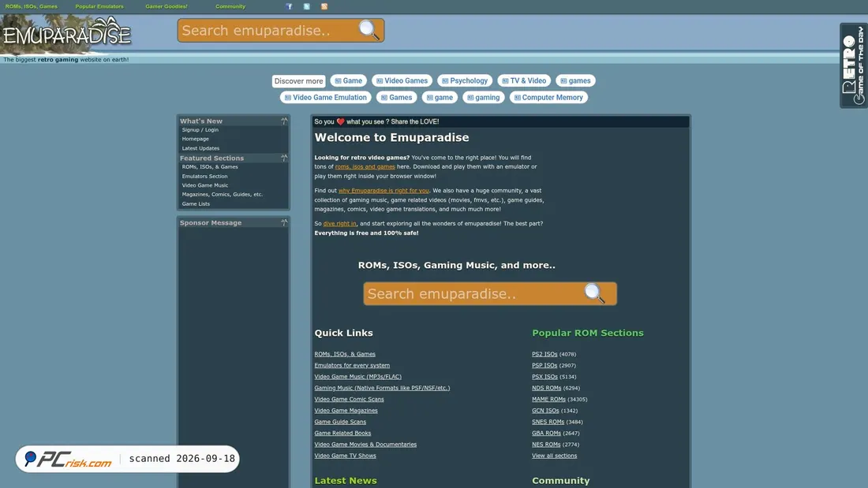Open Gaming Music (Native Formats) link
The height and width of the screenshot is (488, 868).
point(382,388)
